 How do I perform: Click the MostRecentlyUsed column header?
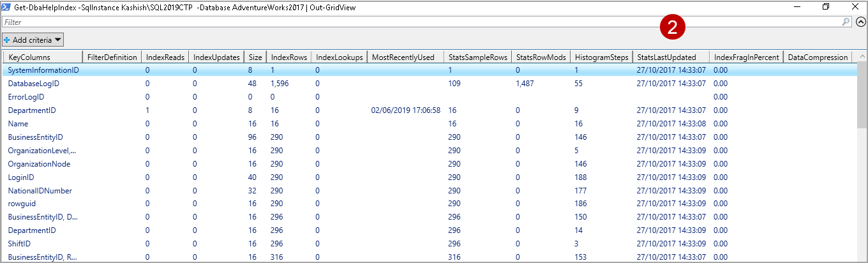403,57
